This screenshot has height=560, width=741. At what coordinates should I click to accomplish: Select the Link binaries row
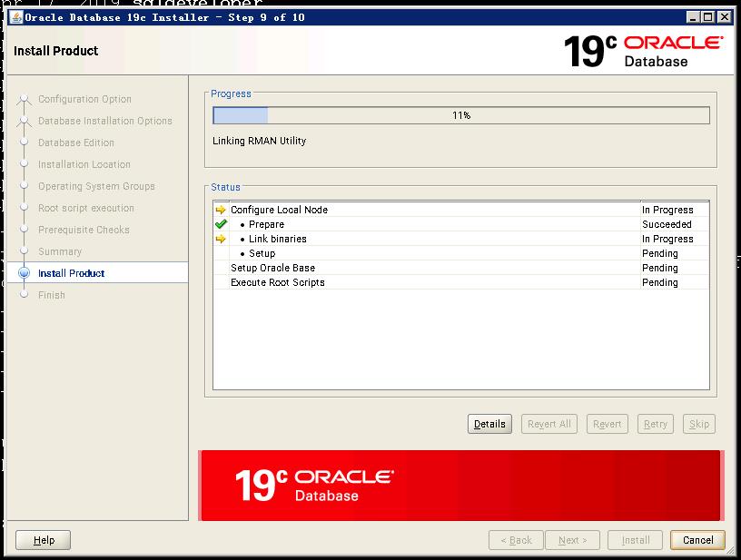click(x=460, y=239)
